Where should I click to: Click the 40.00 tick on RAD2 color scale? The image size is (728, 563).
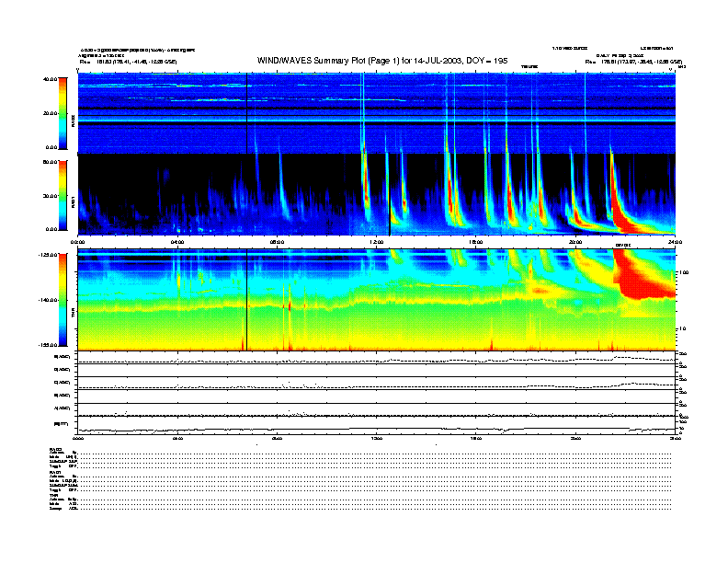pos(50,79)
